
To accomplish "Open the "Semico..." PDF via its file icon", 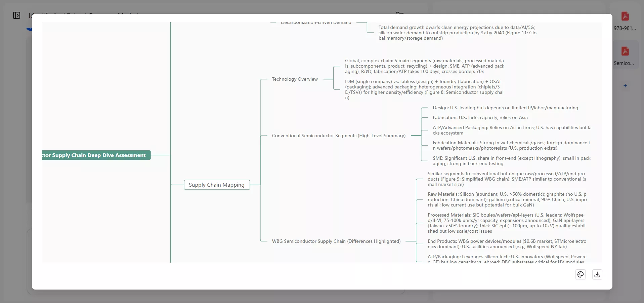I will 625,51.
